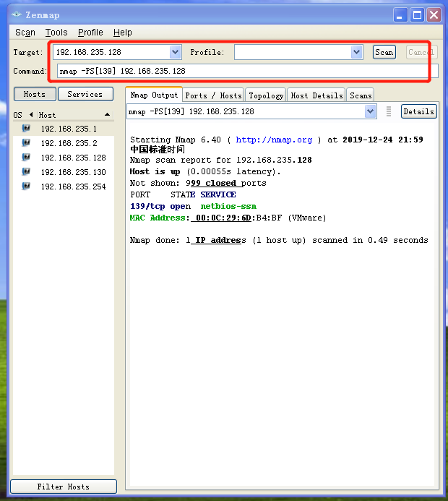Click the OS icon beside host 192.168.235.1
The height and width of the screenshot is (501, 448).
pos(26,129)
